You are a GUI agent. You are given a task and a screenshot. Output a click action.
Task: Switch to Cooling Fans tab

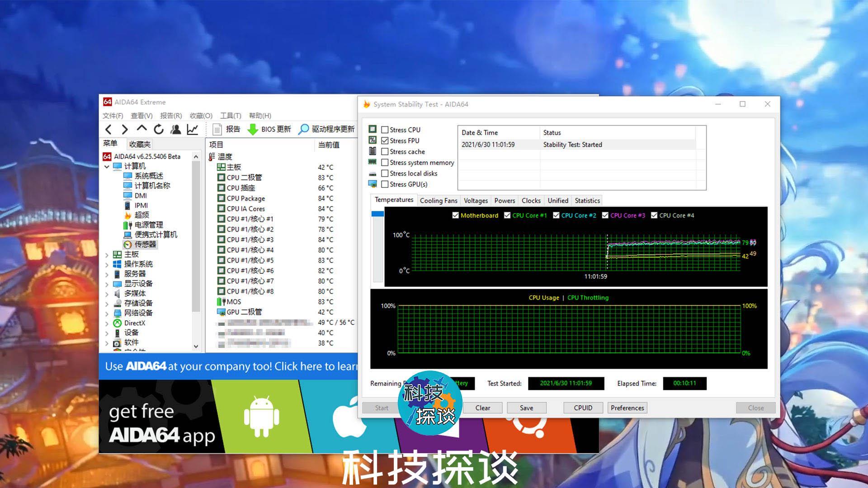pos(439,201)
